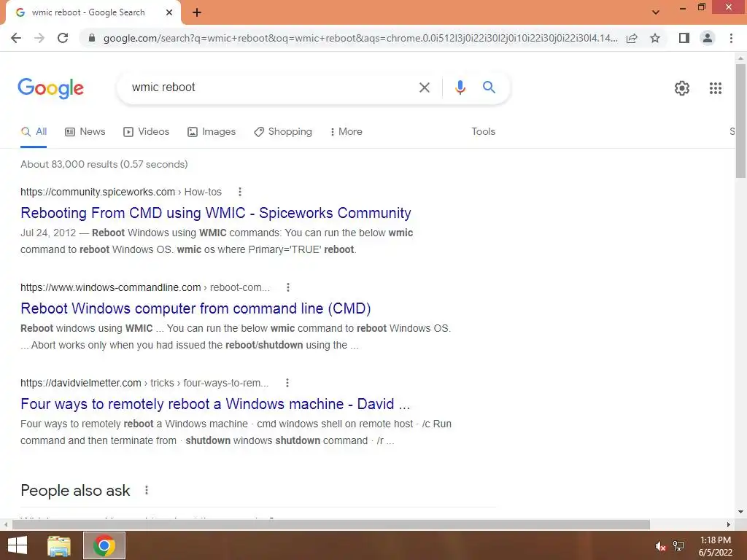Open options for davidvielmetter result
The image size is (747, 560).
click(287, 383)
